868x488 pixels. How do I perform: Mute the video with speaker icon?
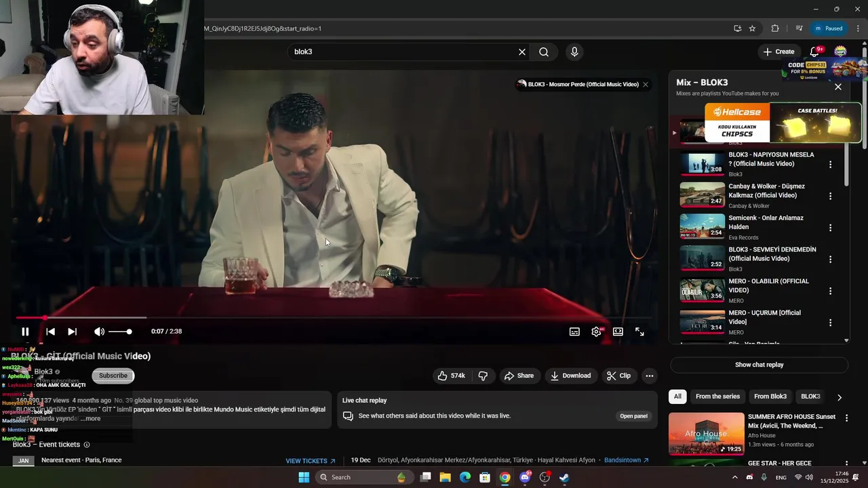(x=99, y=331)
